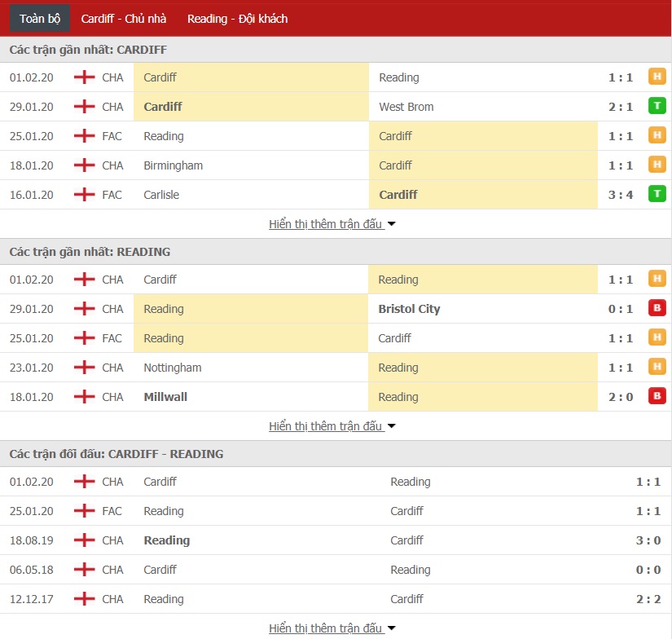Viewport: 672px width, 639px height.
Task: Click the CHA label on Nottingham vs Reading row
Action: pos(112,368)
